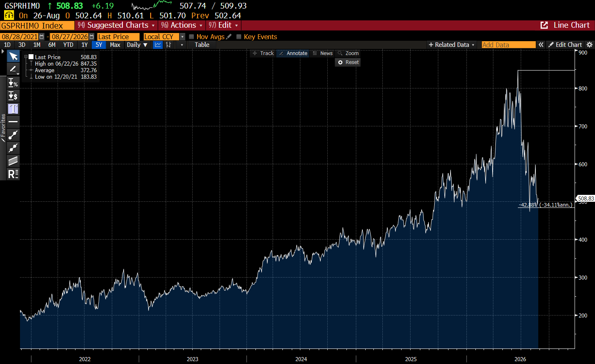This screenshot has width=595, height=364.
Task: Pop out the Line Chart window
Action: tap(544, 25)
